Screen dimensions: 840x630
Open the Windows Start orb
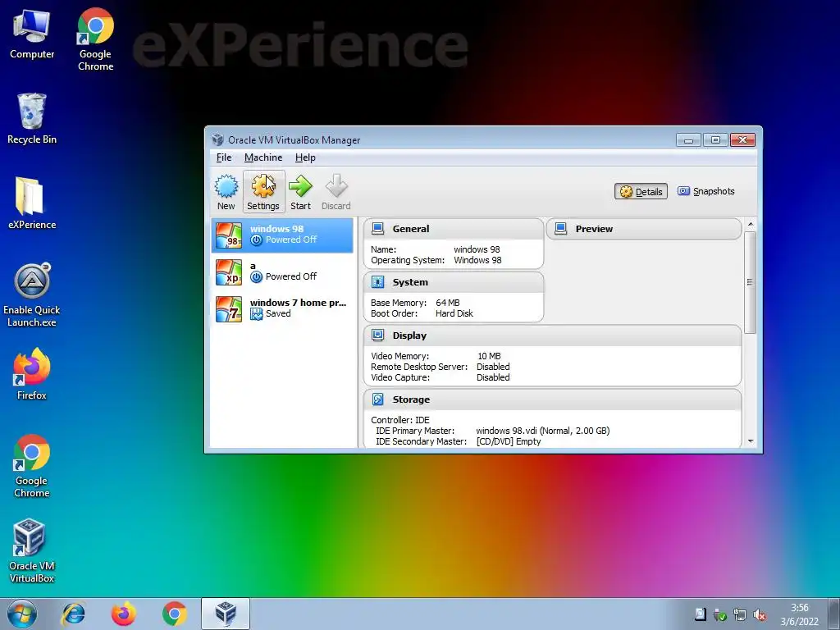22,614
